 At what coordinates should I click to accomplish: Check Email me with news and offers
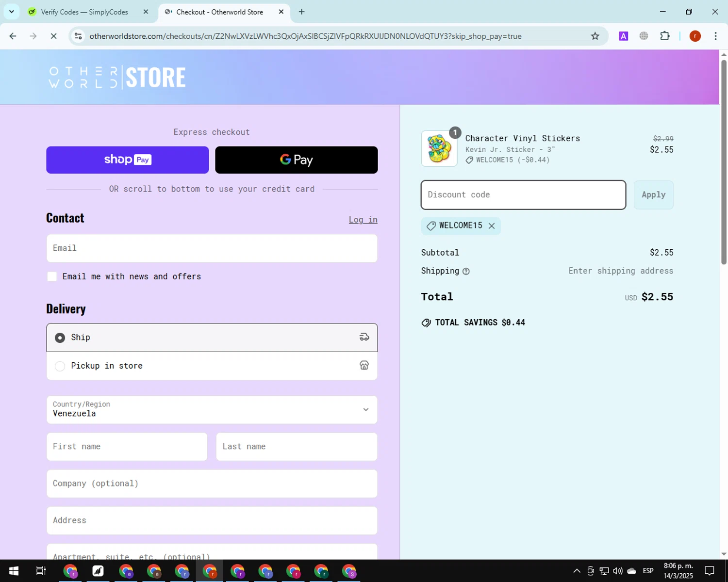click(52, 276)
